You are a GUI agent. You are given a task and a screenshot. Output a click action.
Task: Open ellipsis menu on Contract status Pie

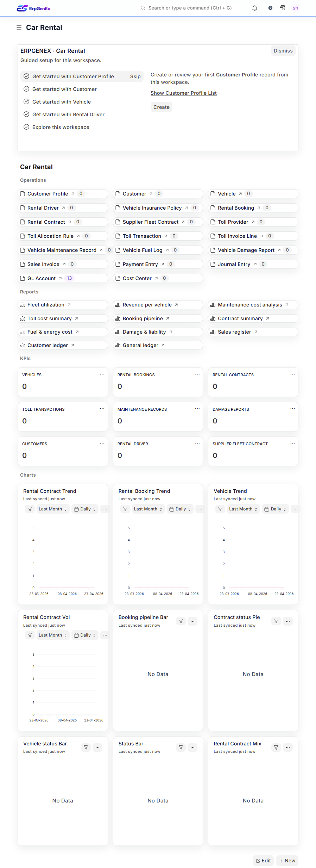(x=288, y=621)
